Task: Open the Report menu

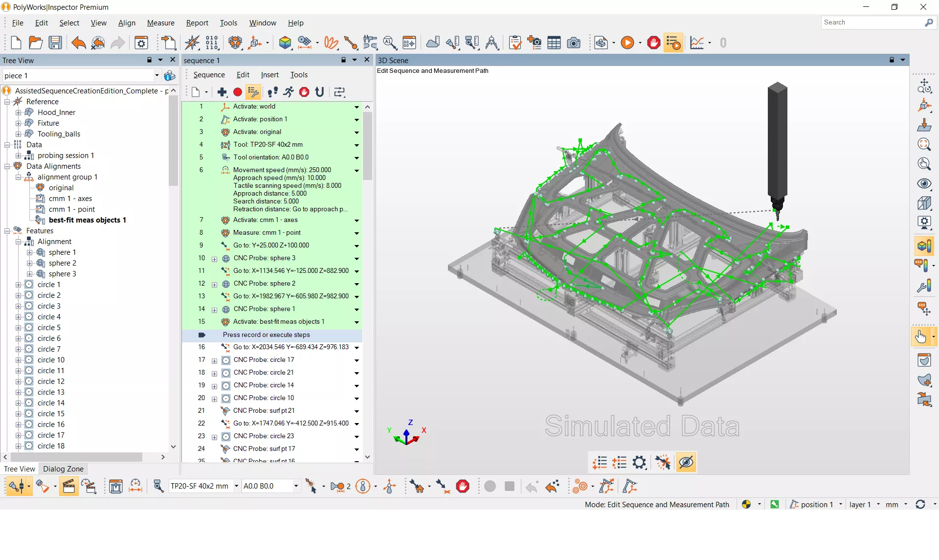Action: click(x=197, y=23)
